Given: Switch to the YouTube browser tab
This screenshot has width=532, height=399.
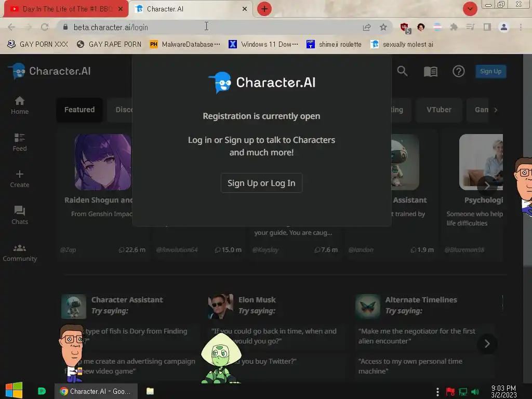Looking at the screenshot, I should 66,9.
